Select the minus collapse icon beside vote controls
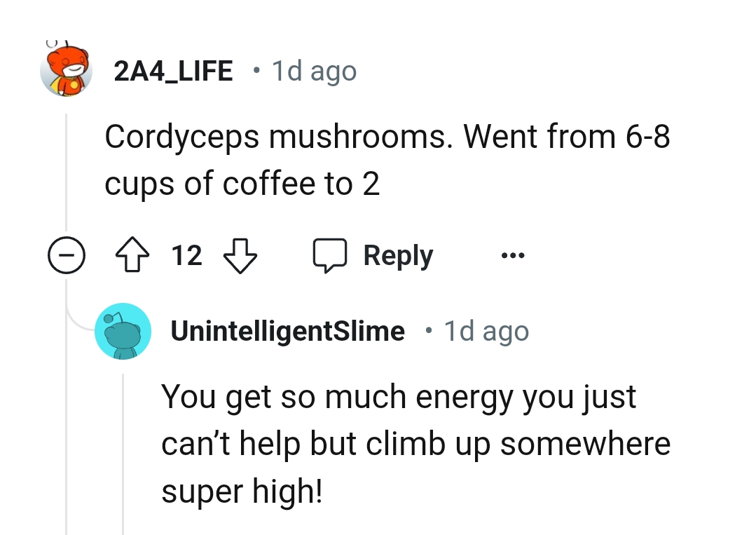This screenshot has height=535, width=756. pyautogui.click(x=67, y=255)
